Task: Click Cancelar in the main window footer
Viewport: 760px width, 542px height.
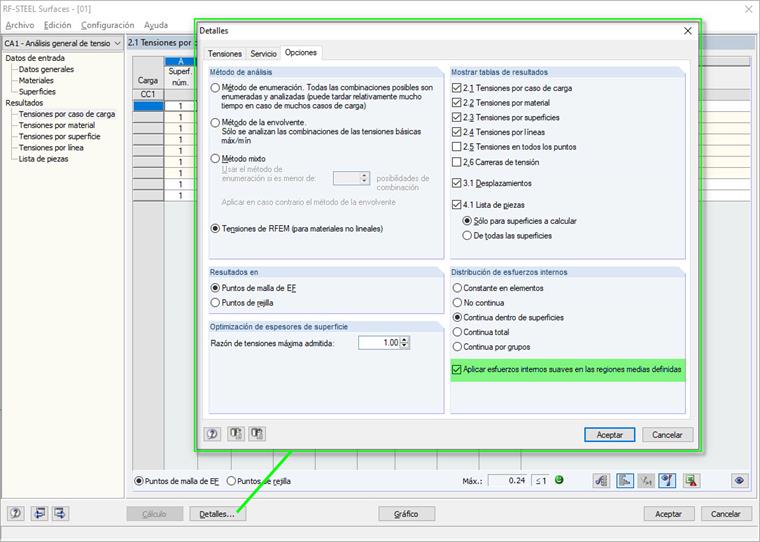Action: pos(725,514)
